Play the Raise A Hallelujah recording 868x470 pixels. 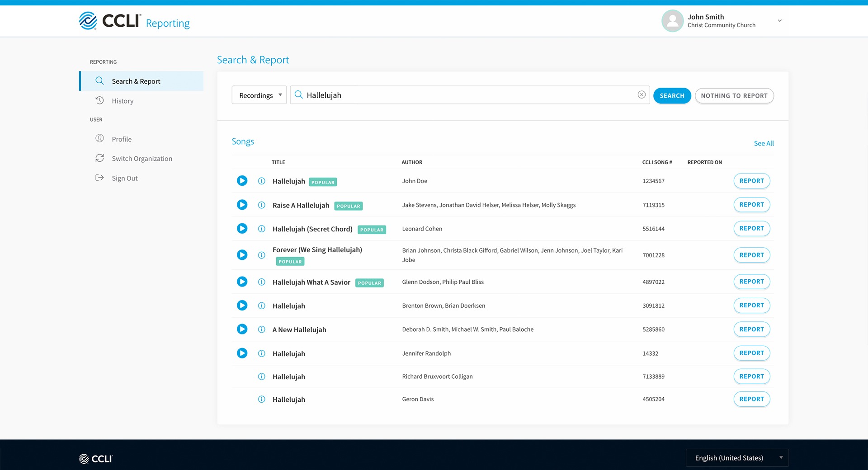(x=242, y=205)
